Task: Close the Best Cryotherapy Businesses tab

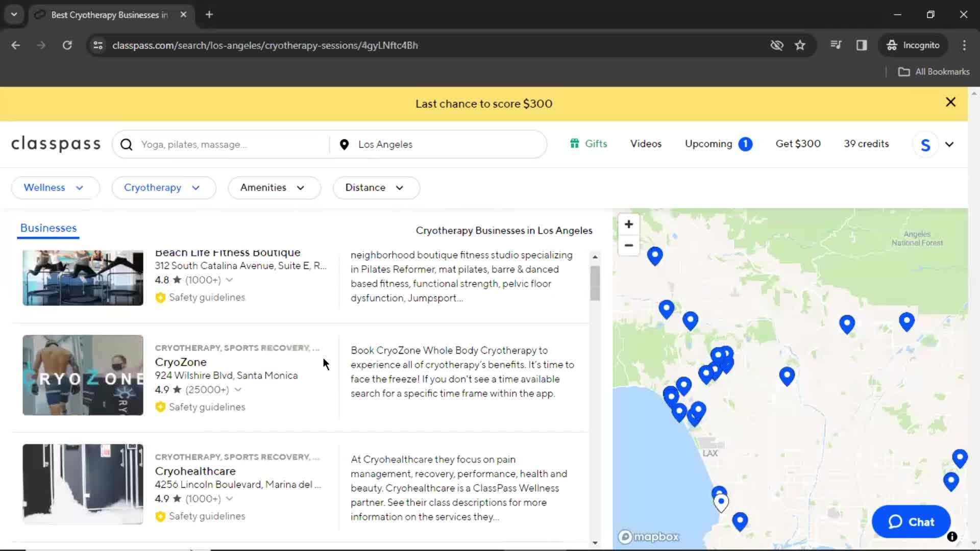Action: click(x=183, y=15)
